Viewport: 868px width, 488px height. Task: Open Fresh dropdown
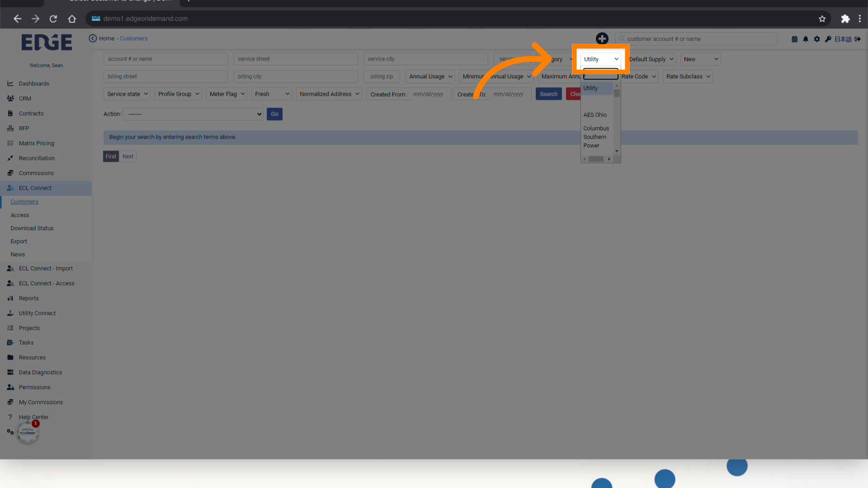[x=271, y=94]
